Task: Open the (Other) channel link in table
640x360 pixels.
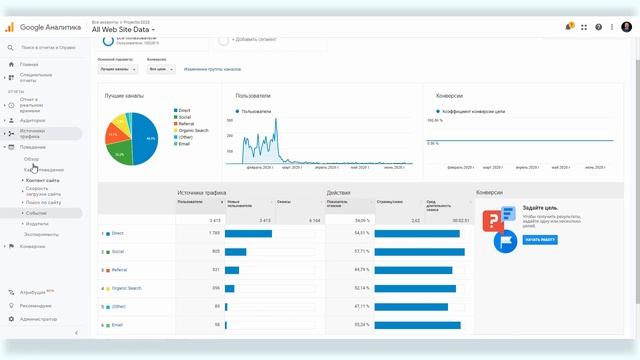Action: (119, 307)
